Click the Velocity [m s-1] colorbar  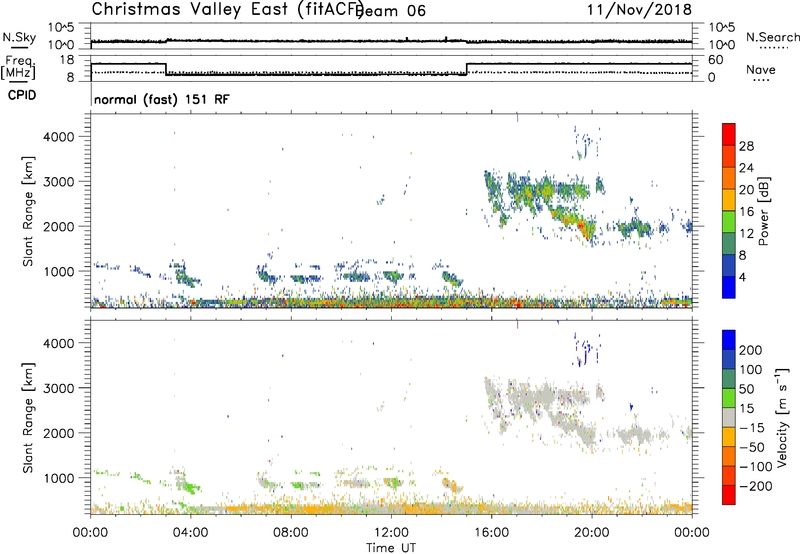click(729, 417)
